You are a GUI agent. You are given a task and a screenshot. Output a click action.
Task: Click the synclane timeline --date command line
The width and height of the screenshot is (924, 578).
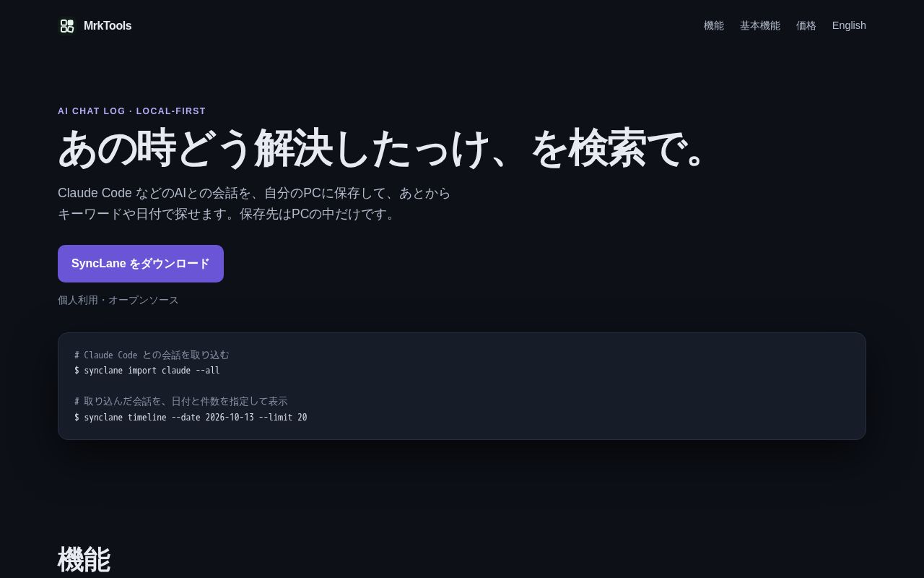[x=191, y=418]
